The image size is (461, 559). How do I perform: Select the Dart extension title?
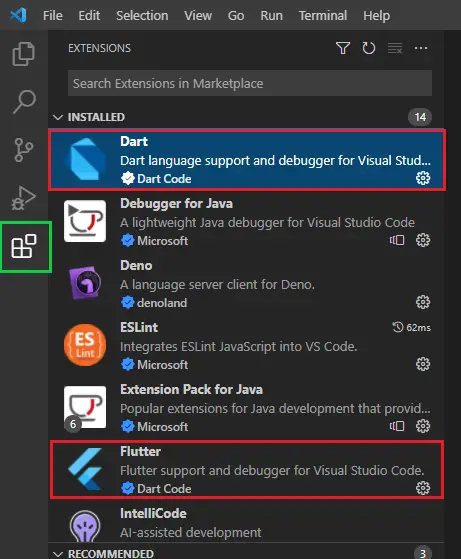tap(134, 142)
